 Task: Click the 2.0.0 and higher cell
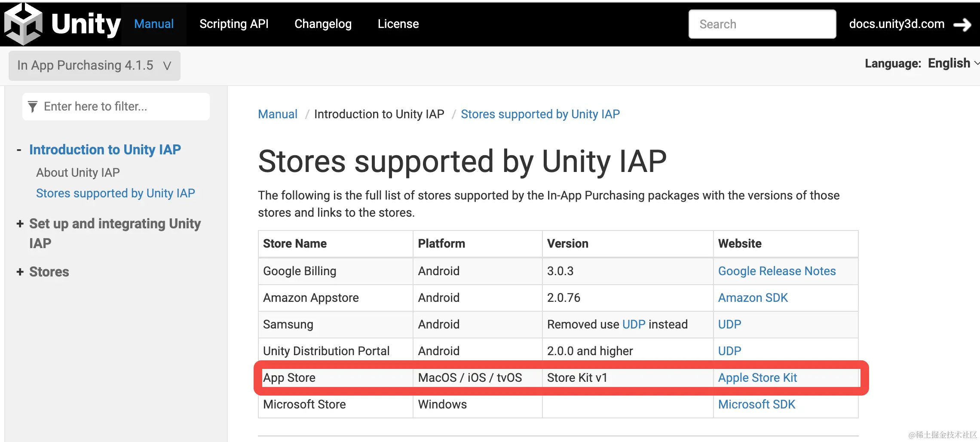point(628,351)
